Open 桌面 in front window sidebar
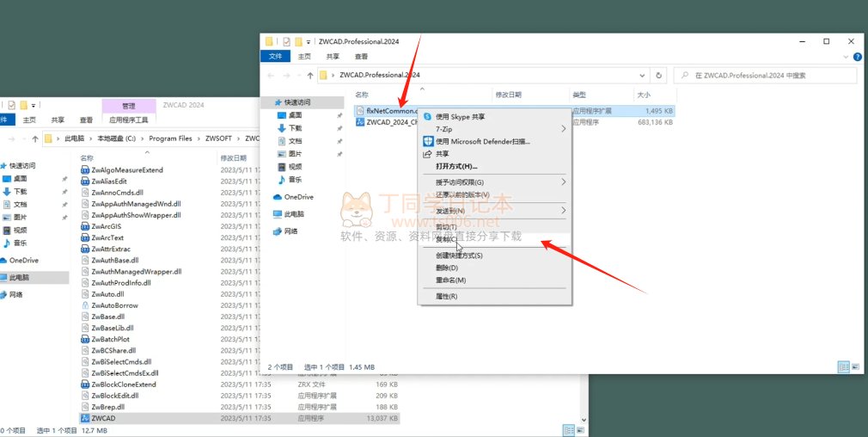The width and height of the screenshot is (868, 437). [295, 115]
